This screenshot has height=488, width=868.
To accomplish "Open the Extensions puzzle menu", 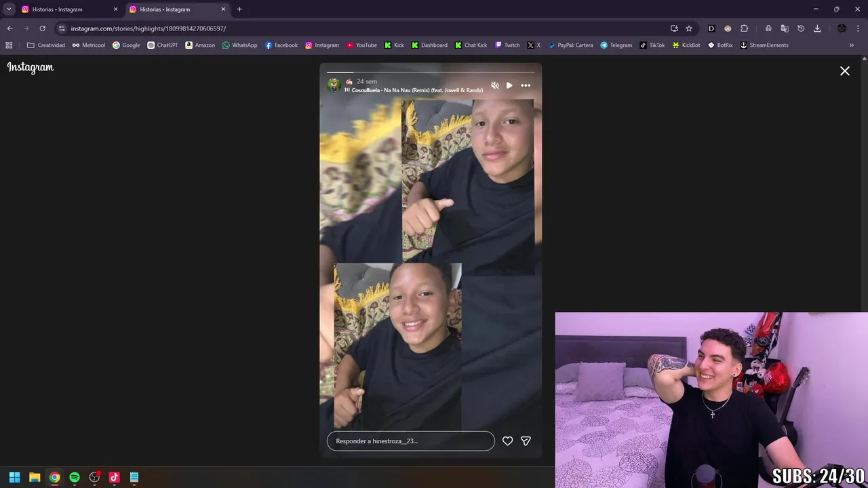I will (744, 28).
